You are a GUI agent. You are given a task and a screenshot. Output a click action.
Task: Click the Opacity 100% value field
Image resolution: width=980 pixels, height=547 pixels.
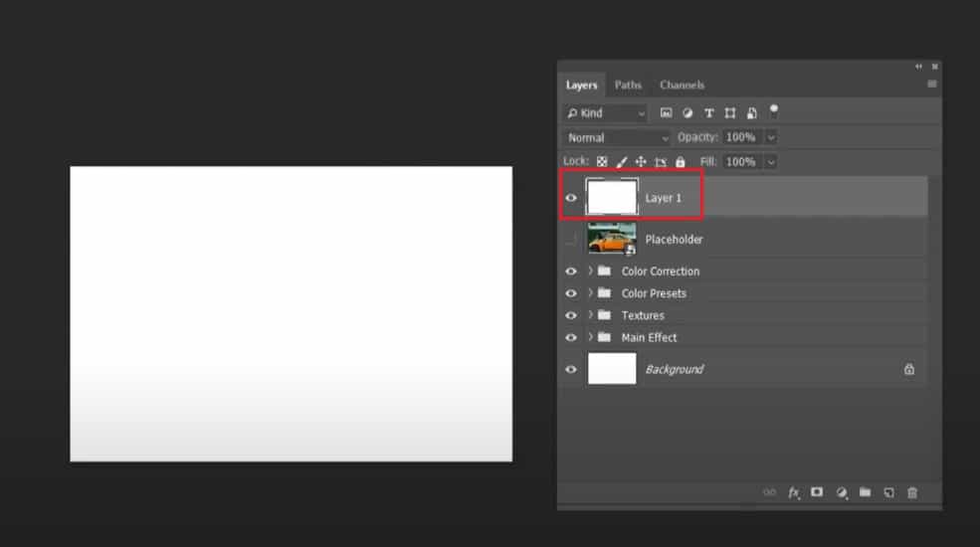[x=743, y=137]
